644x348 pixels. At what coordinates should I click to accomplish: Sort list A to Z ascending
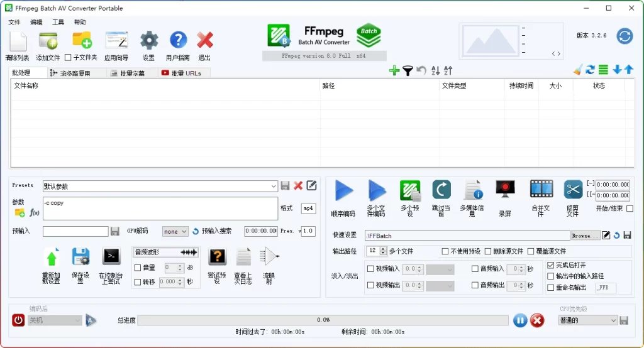(x=436, y=70)
